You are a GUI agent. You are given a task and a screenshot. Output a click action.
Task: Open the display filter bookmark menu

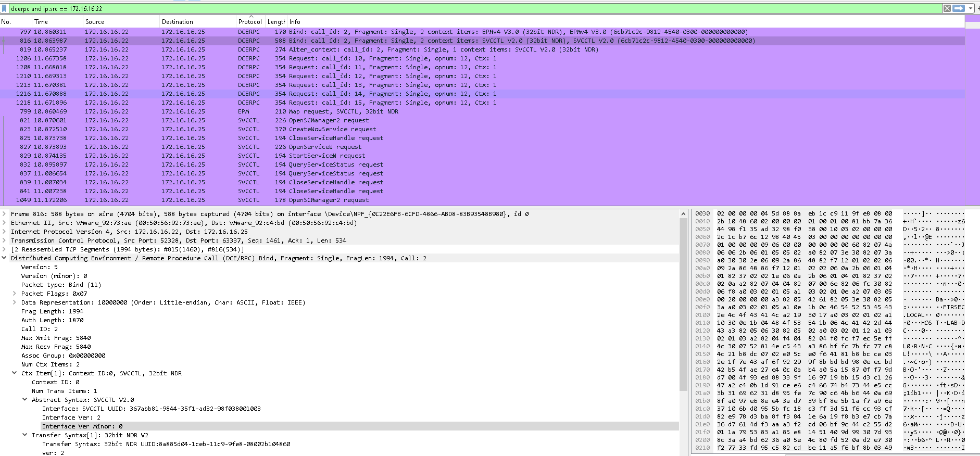(x=5, y=8)
